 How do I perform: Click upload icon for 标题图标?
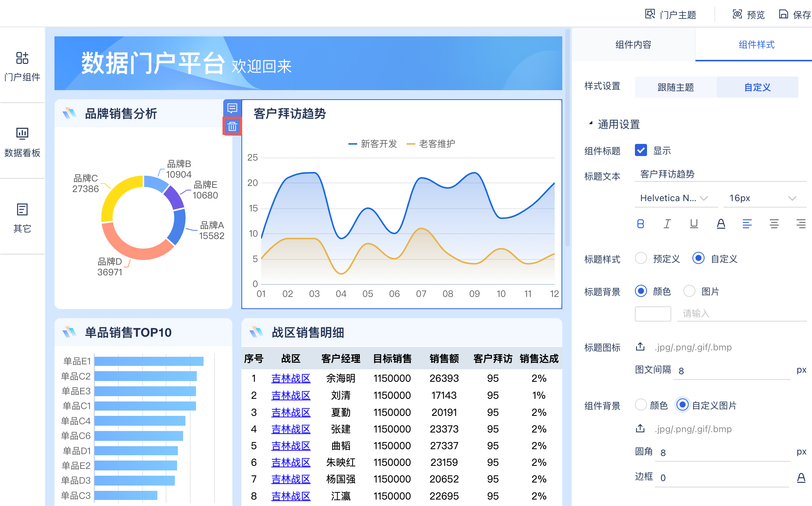pos(640,347)
